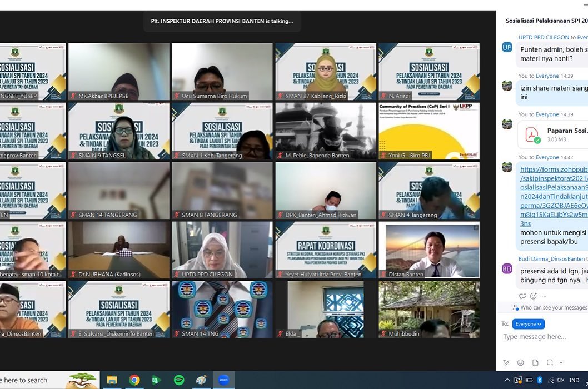Open the emoji picker in chat
Image resolution: width=588 pixels, height=389 pixels.
(520, 362)
